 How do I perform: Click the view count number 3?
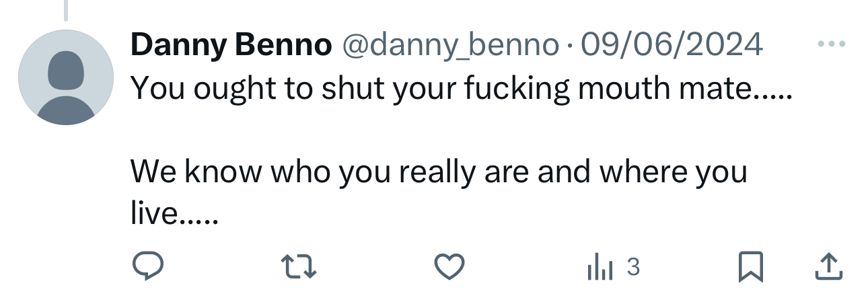click(632, 268)
